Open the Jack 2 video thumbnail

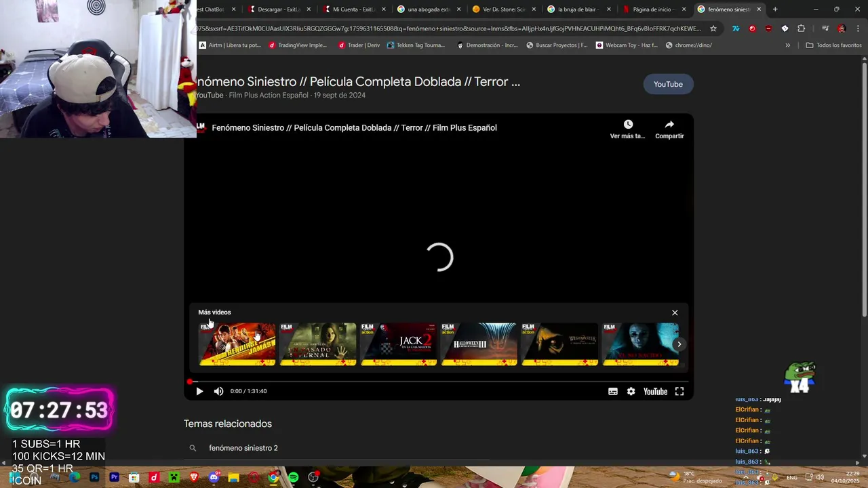tap(399, 344)
